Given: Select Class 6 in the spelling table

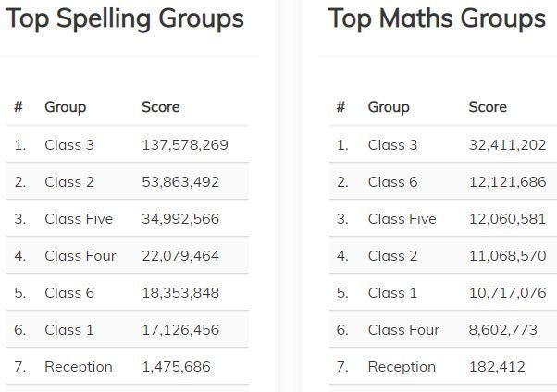Looking at the screenshot, I should (x=69, y=293).
